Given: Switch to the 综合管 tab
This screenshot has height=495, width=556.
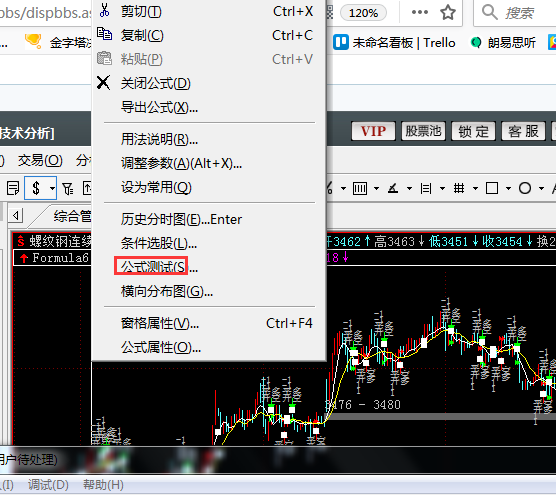Looking at the screenshot, I should [x=72, y=216].
